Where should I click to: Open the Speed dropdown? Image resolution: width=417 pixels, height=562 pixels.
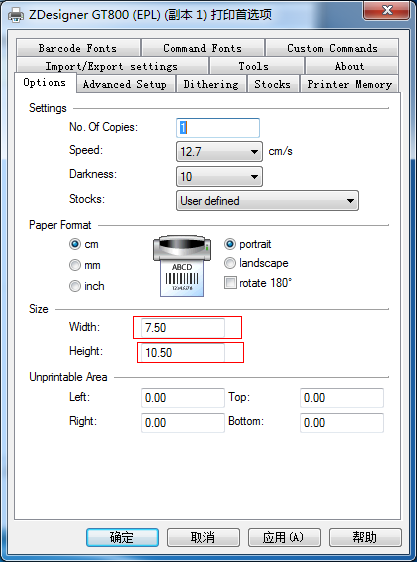(219, 152)
